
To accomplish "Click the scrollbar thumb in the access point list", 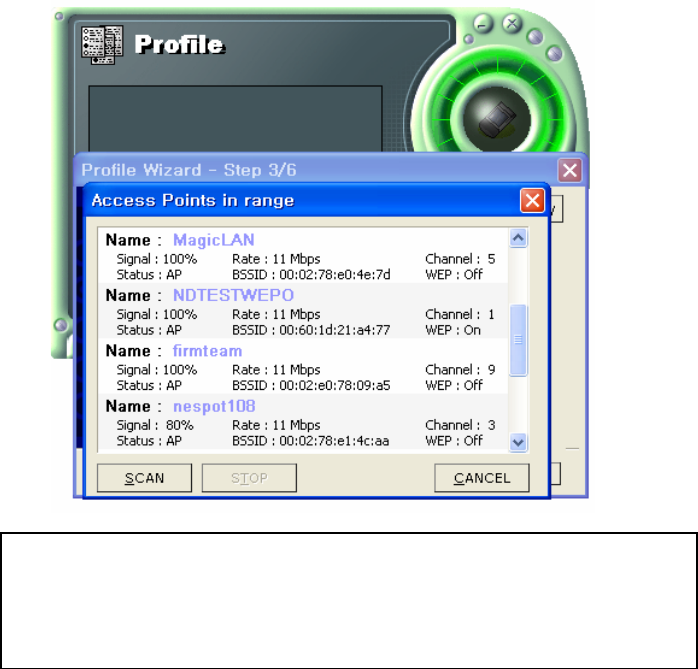I will coord(518,340).
